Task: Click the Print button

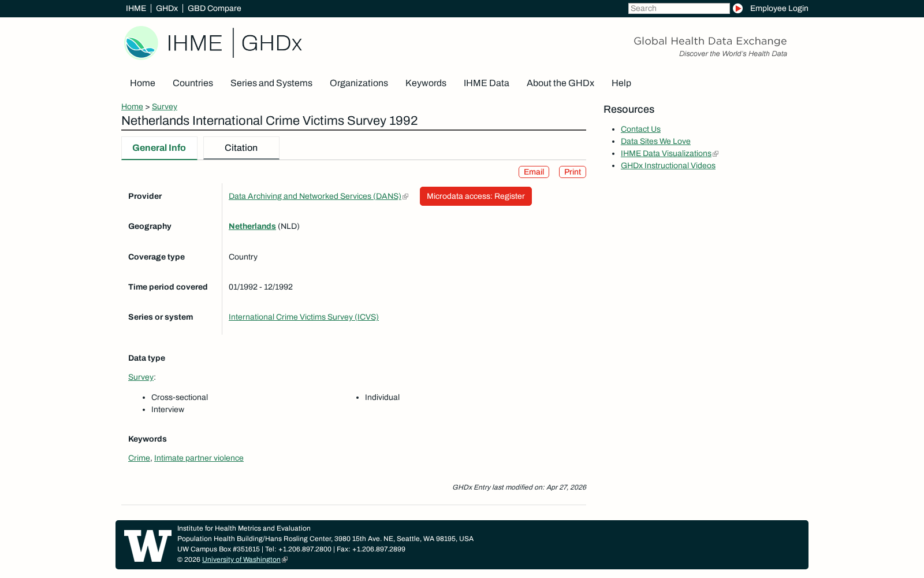Action: pyautogui.click(x=572, y=172)
